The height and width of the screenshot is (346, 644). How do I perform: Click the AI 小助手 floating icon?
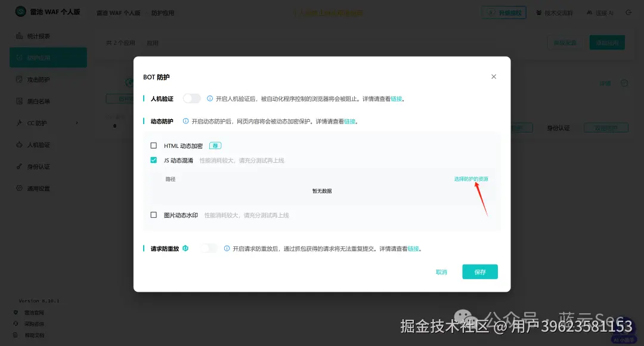pos(624,330)
